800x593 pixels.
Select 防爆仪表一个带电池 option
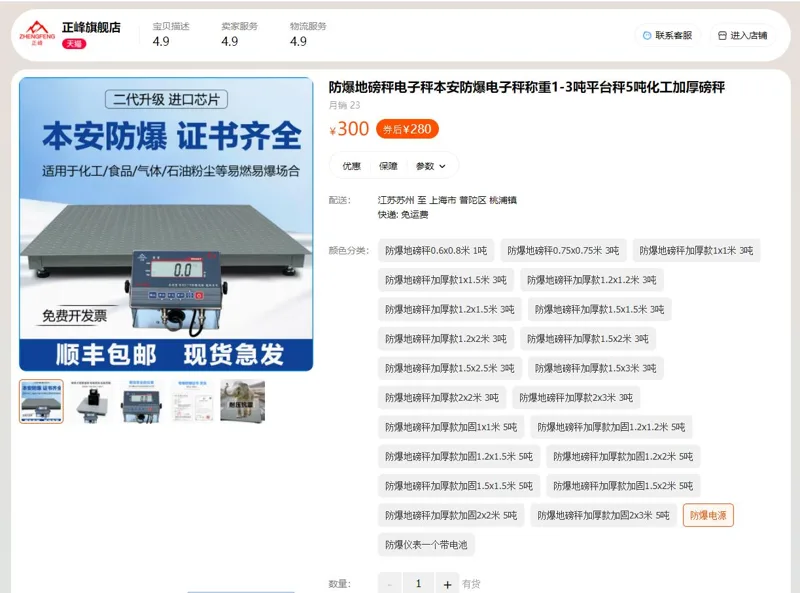pos(427,545)
